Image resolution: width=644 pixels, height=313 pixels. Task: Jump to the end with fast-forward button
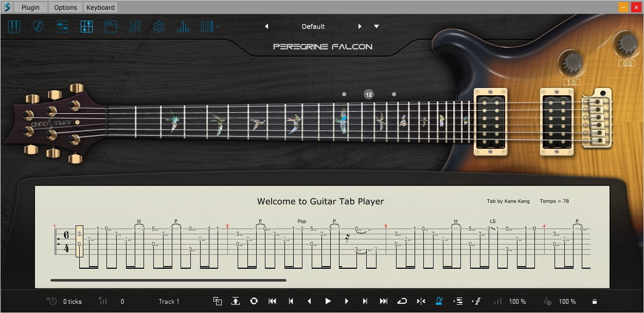point(384,301)
